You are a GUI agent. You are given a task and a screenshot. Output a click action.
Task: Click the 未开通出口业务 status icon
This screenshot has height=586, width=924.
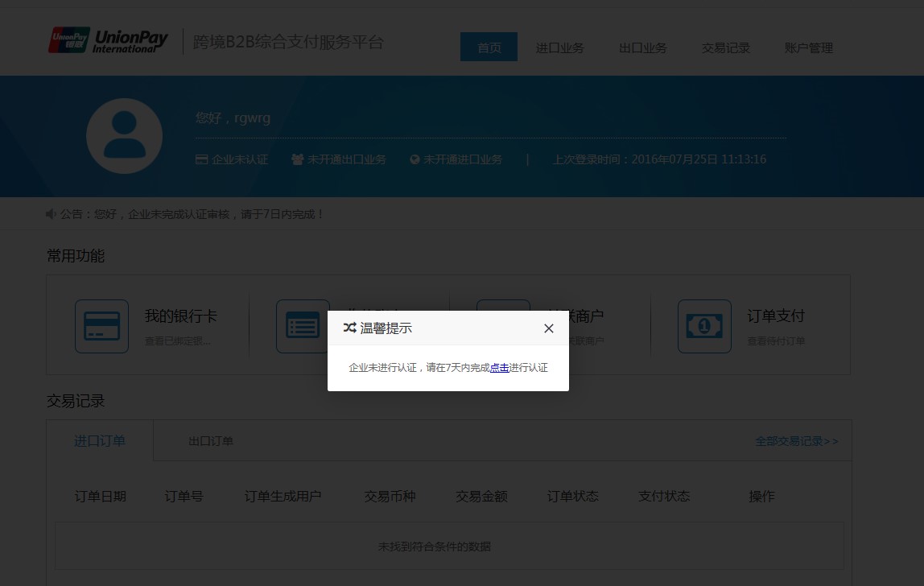pos(298,159)
